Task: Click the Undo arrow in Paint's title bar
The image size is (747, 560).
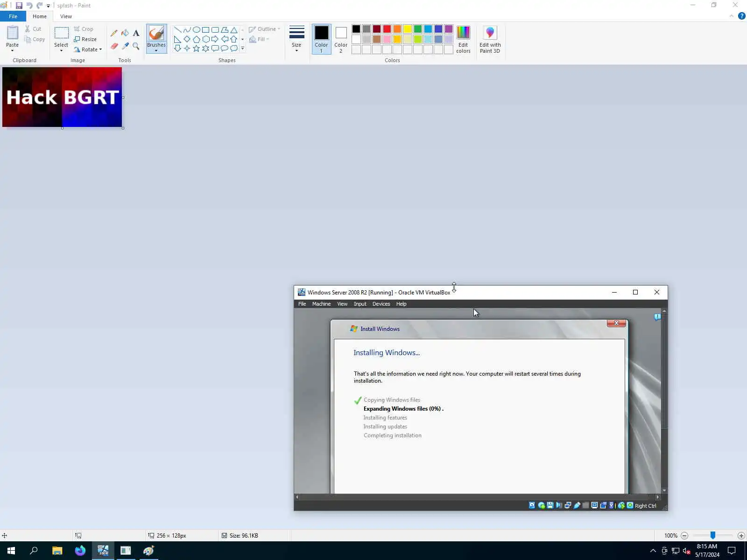Action: point(29,6)
